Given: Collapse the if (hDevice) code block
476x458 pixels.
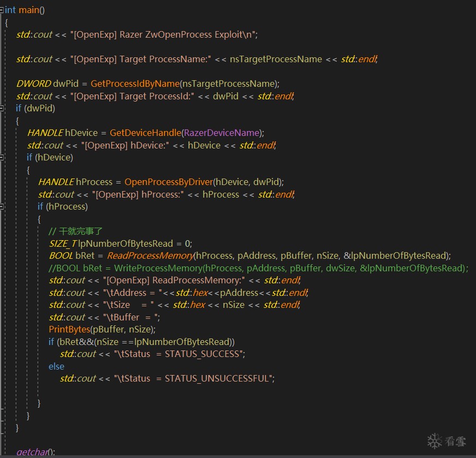Looking at the screenshot, I should point(2,157).
